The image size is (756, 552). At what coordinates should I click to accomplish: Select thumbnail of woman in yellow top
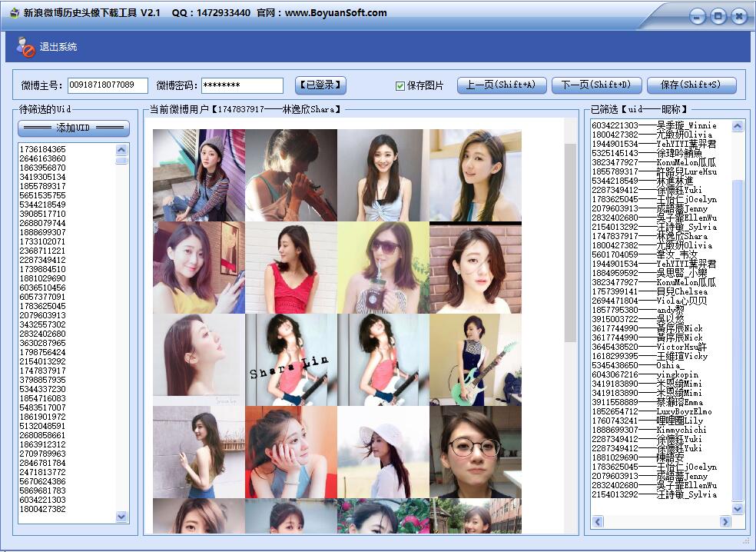199,268
